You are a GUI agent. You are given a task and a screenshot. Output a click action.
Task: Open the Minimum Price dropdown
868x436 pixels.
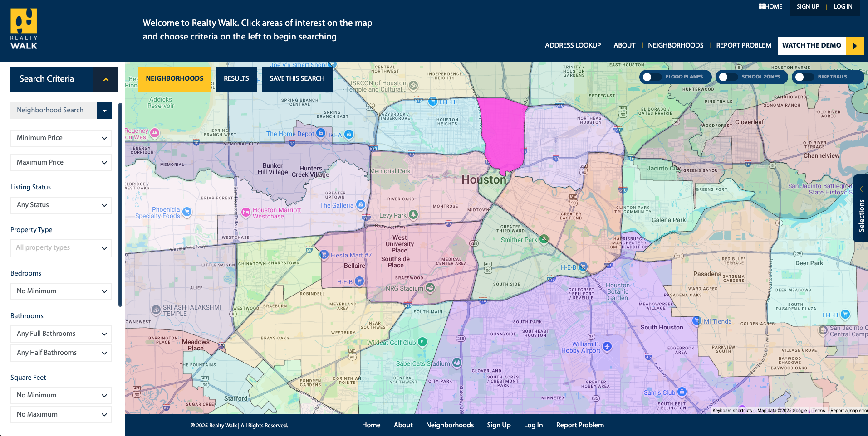pos(61,138)
